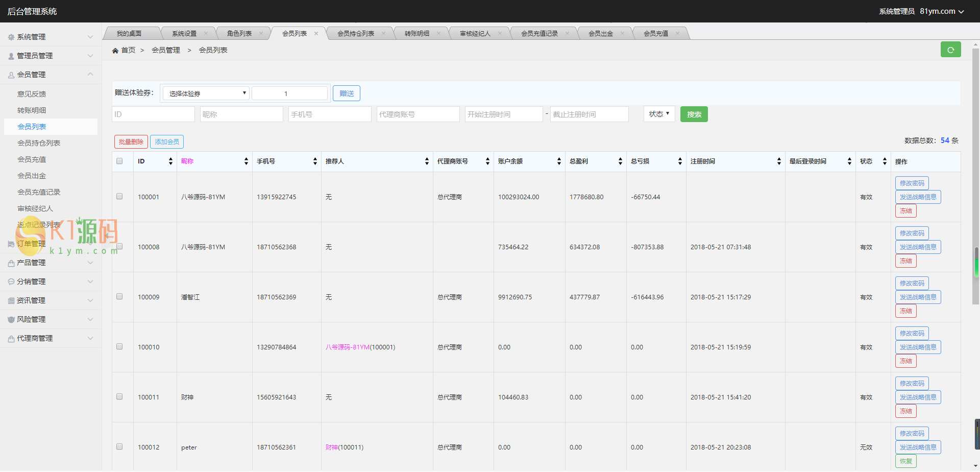980x472 pixels.
Task: Click 恢复 button for member 100012
Action: click(x=906, y=461)
